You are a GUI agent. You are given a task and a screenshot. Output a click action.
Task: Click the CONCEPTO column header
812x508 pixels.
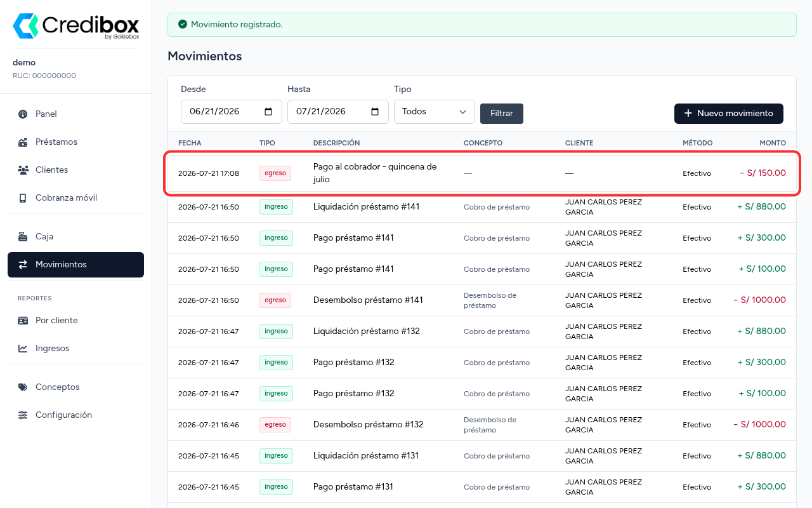coord(483,144)
